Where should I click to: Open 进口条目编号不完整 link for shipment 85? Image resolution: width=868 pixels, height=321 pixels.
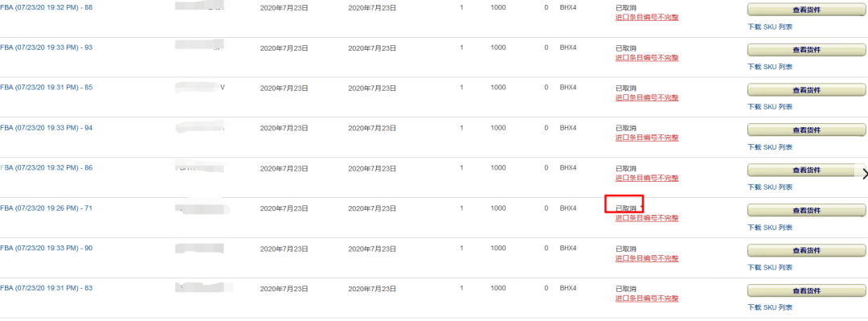tap(646, 97)
